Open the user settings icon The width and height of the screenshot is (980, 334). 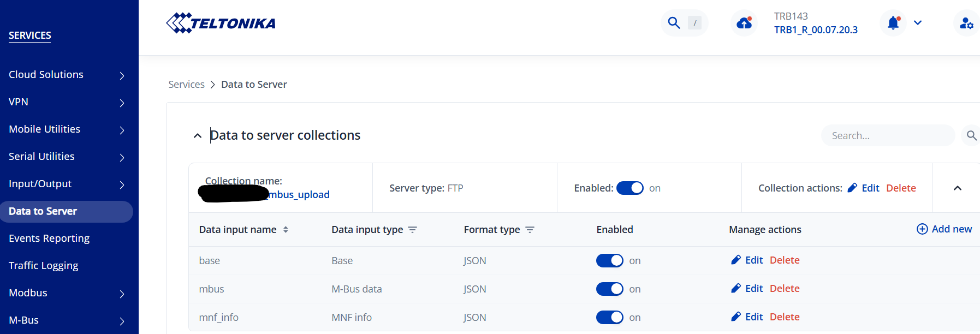click(x=966, y=23)
